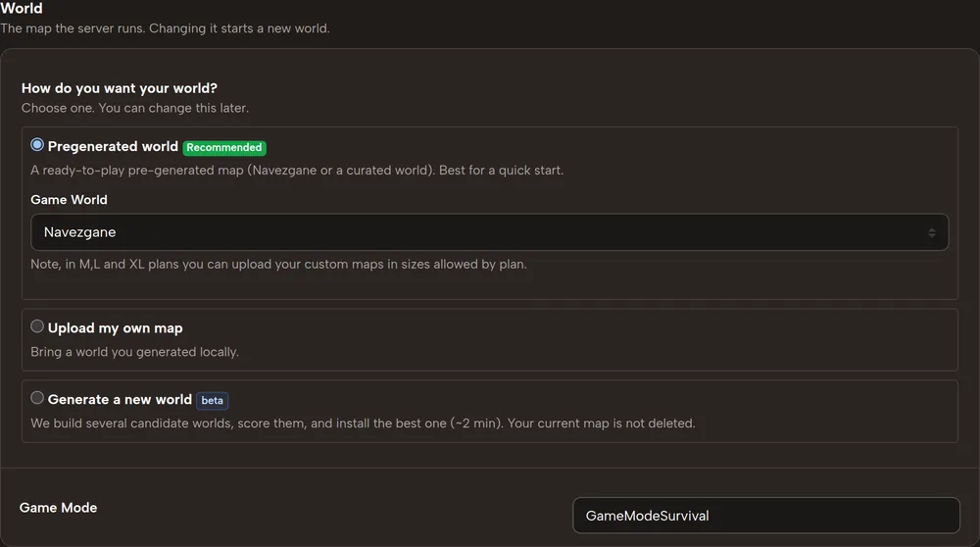
Task: Click the candidate worlds description text
Action: pyautogui.click(x=364, y=423)
